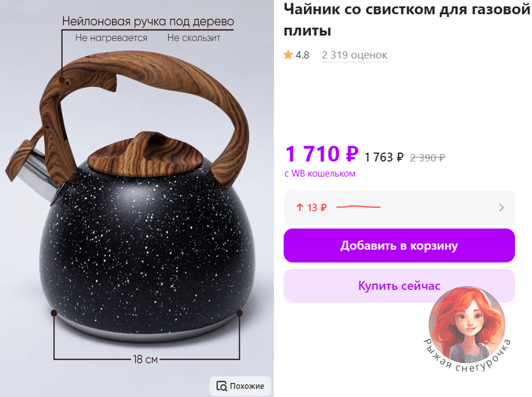The width and height of the screenshot is (532, 397).
Task: Click the 4.8 rating value
Action: coord(302,55)
